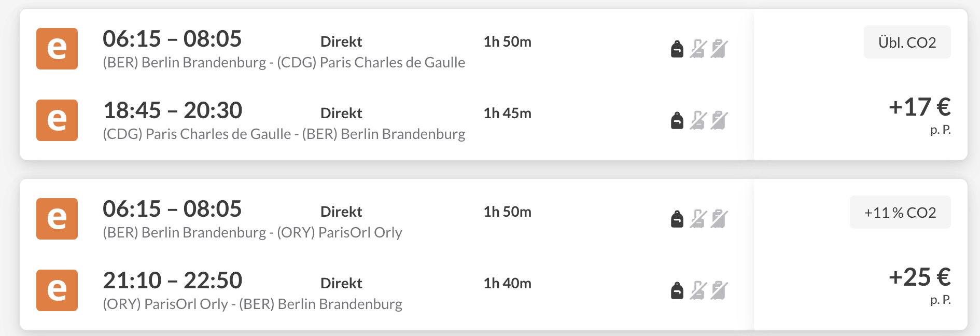Click crossed-out checked luggage icon on 06:15 Orly flight
This screenshot has height=336, width=980.
(x=719, y=219)
